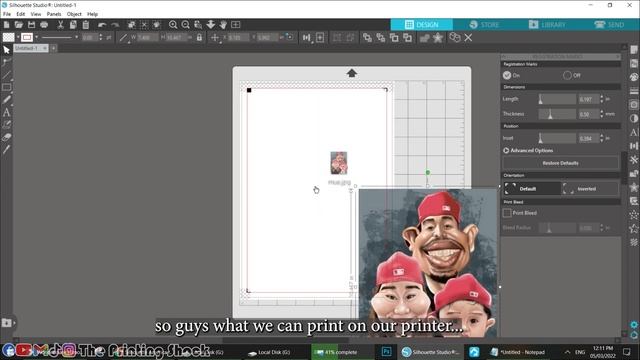Open the Object menu
This screenshot has height=360, width=640.
pyautogui.click(x=74, y=14)
